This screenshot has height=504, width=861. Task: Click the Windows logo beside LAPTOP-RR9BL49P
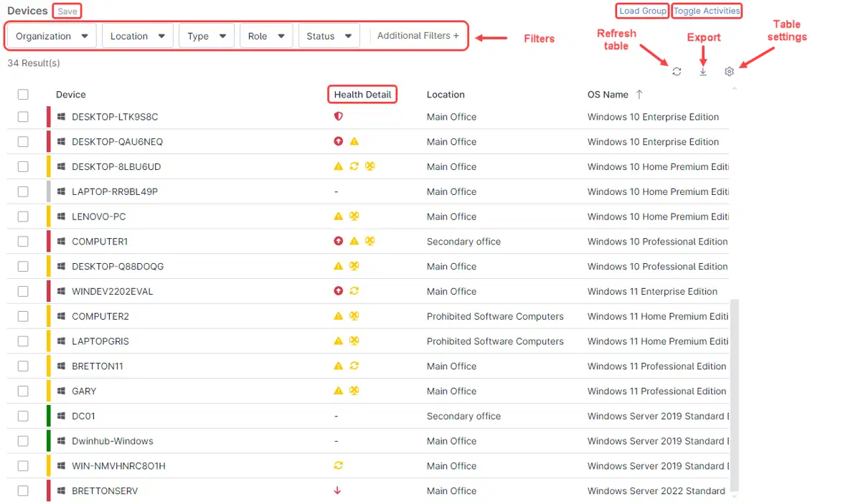[x=62, y=191]
